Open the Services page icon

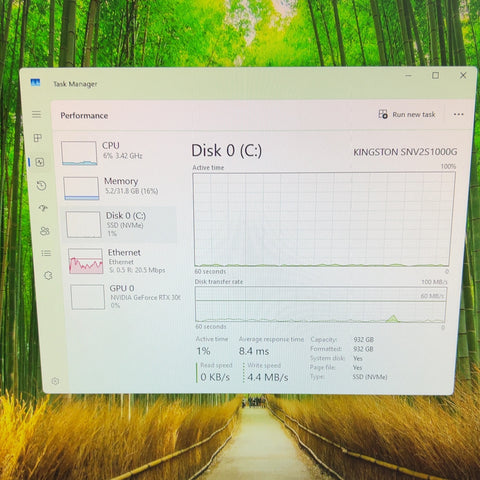coord(48,275)
